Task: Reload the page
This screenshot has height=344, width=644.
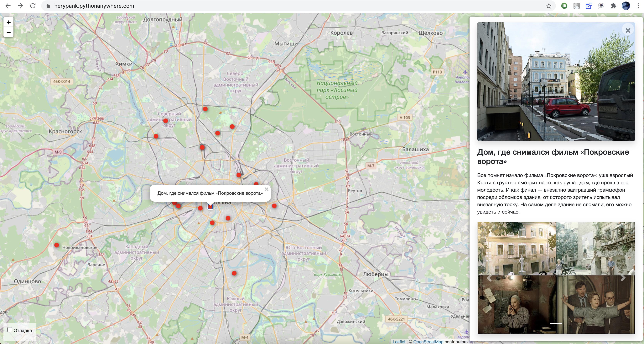Action: [33, 6]
